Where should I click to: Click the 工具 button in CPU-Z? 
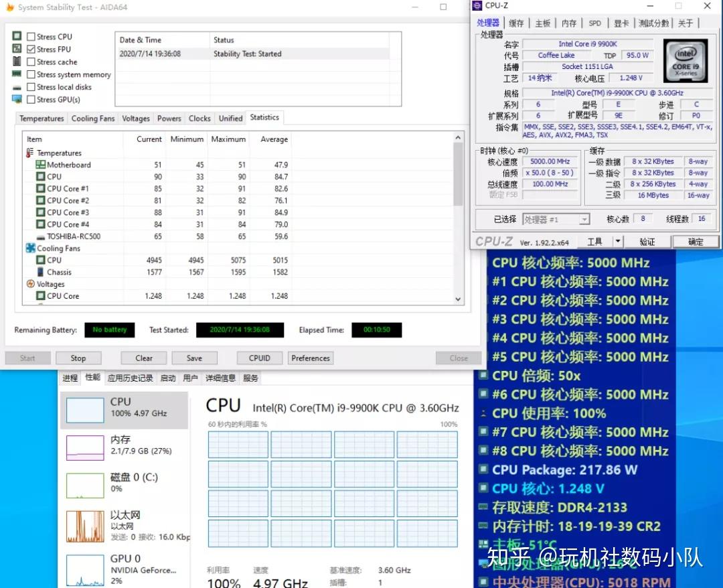point(595,242)
